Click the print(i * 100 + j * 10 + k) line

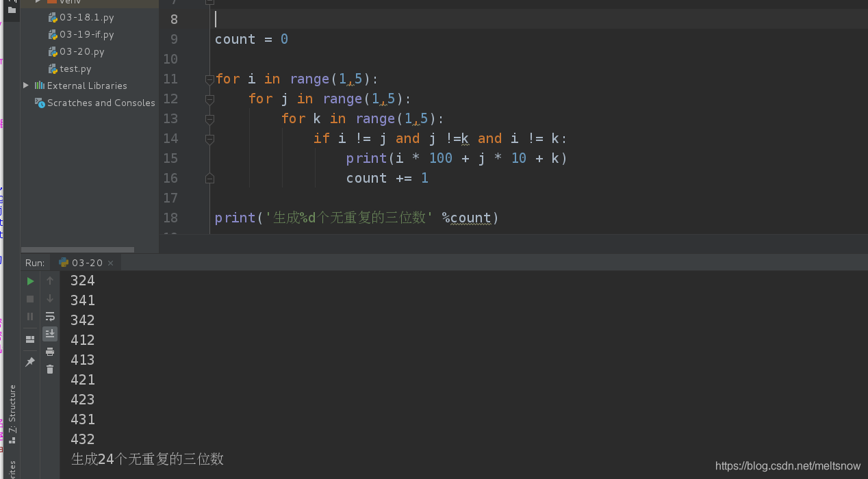coord(457,158)
